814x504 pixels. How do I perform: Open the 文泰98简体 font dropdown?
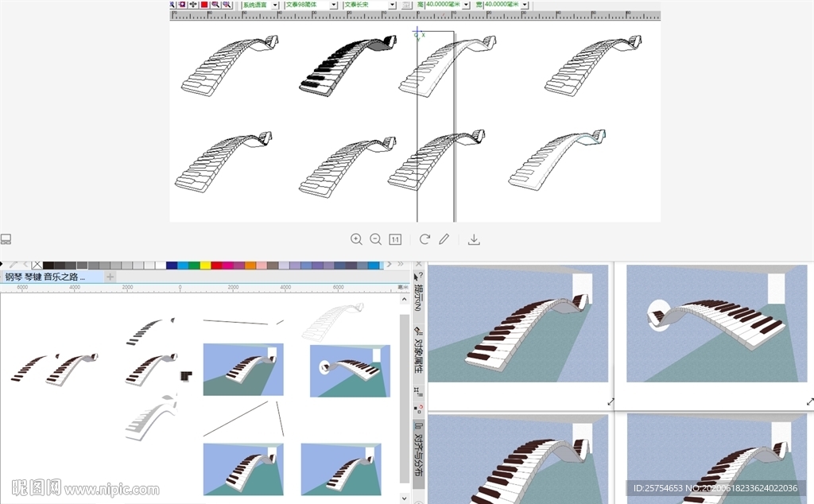[x=334, y=5]
